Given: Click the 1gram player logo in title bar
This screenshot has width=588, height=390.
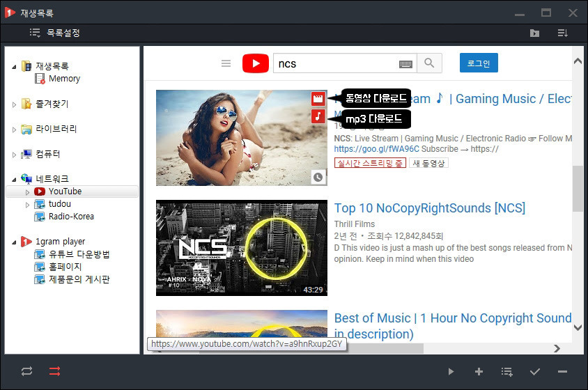Looking at the screenshot, I should [10, 13].
